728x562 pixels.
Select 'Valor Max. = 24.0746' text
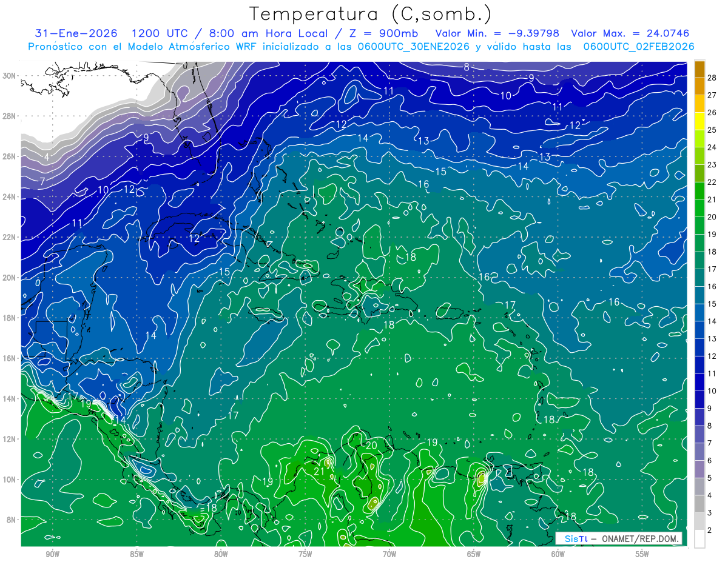630,33
